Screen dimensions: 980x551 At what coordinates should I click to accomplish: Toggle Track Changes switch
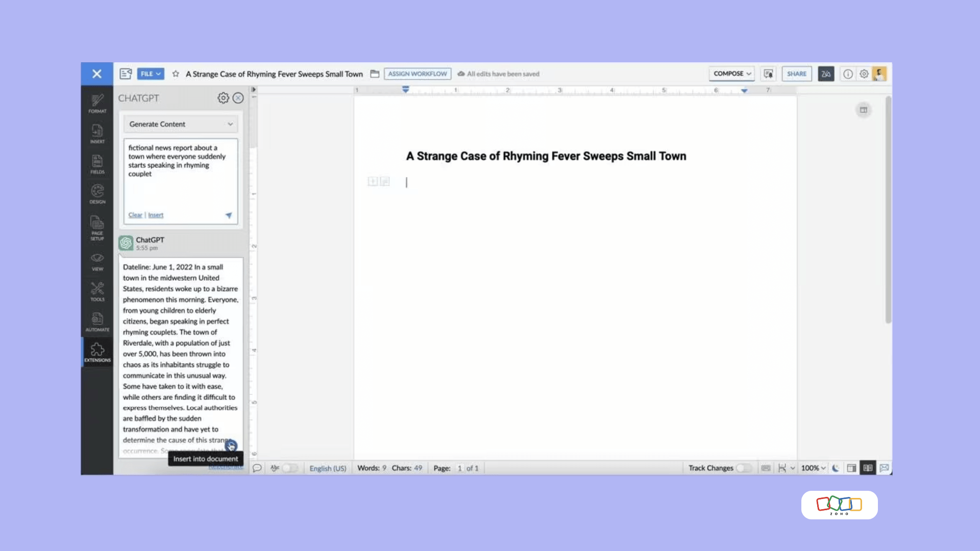pos(743,468)
